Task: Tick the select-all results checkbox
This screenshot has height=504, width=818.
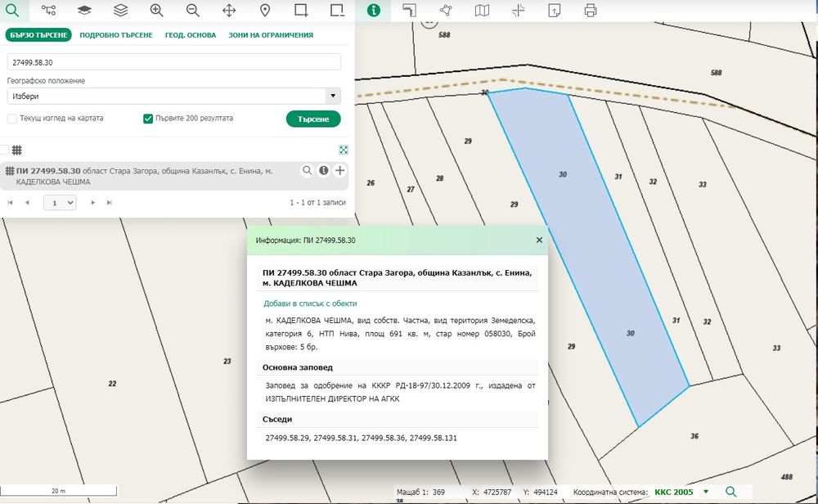Action: click(4, 150)
